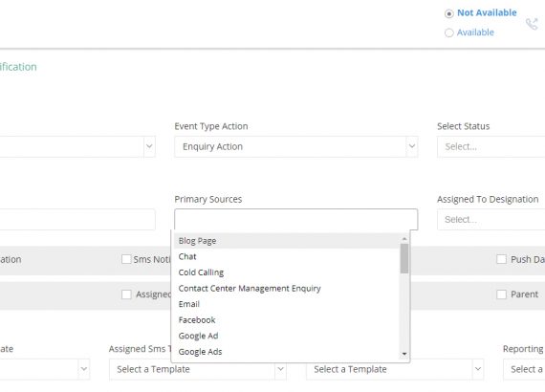Expand the bottom-left template dropdown arrow
Image resolution: width=545 pixels, height=392 pixels.
[x=84, y=369]
